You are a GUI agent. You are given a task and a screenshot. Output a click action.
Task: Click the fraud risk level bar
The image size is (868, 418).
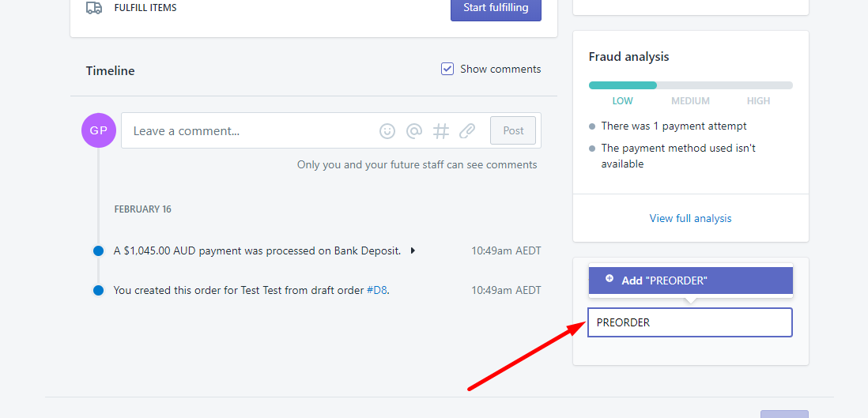[x=690, y=85]
